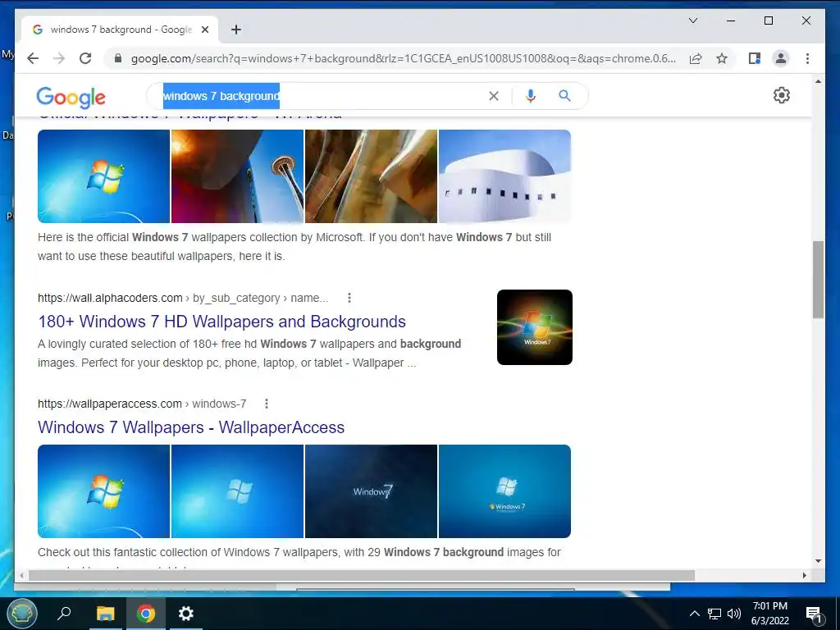Open the Start menu orb
Viewport: 840px width, 630px height.
point(22,614)
